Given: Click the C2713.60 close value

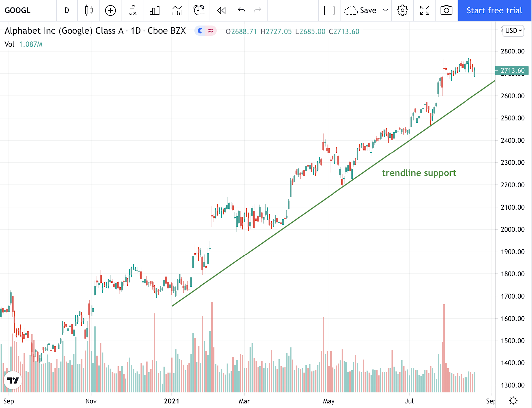Looking at the screenshot, I should pyautogui.click(x=344, y=32).
